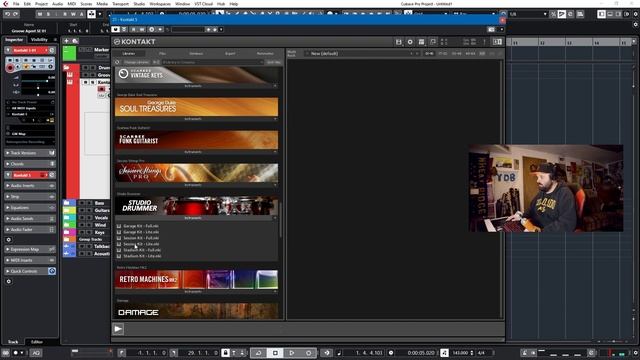Open the MIDI menu
640x360 pixels.
coord(71,4)
